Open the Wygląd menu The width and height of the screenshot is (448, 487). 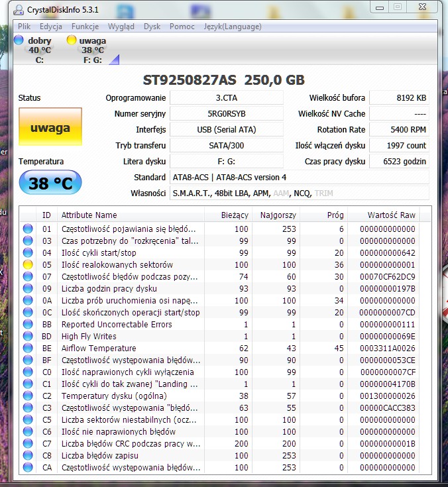click(121, 27)
